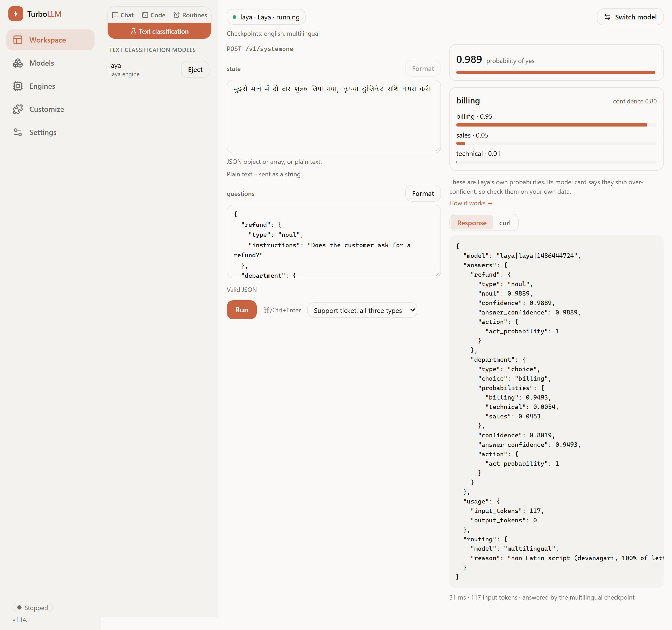
Task: Show the Response tab output
Action: 471,223
